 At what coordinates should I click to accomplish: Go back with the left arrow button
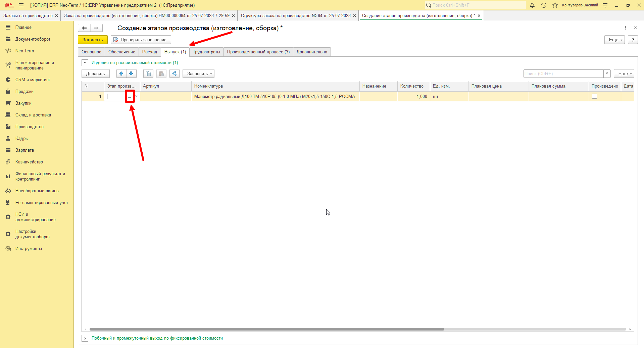pos(84,28)
